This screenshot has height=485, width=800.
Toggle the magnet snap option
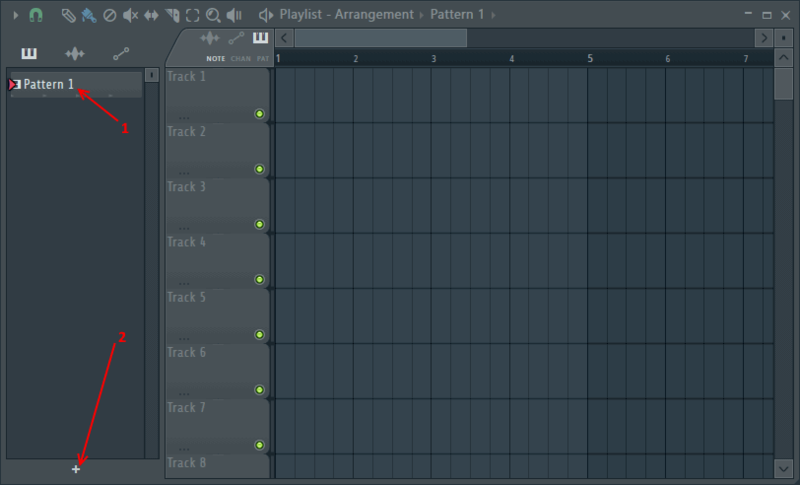click(35, 15)
